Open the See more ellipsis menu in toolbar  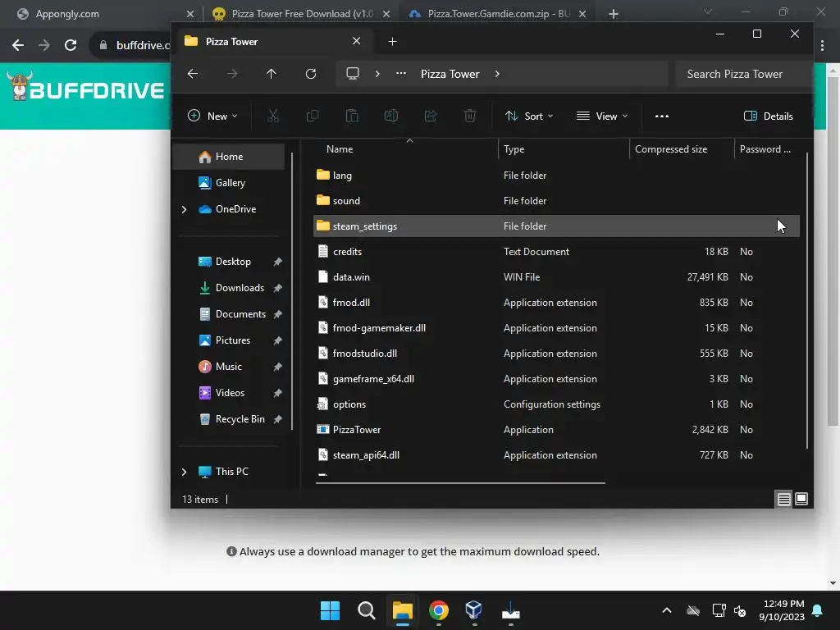[662, 116]
